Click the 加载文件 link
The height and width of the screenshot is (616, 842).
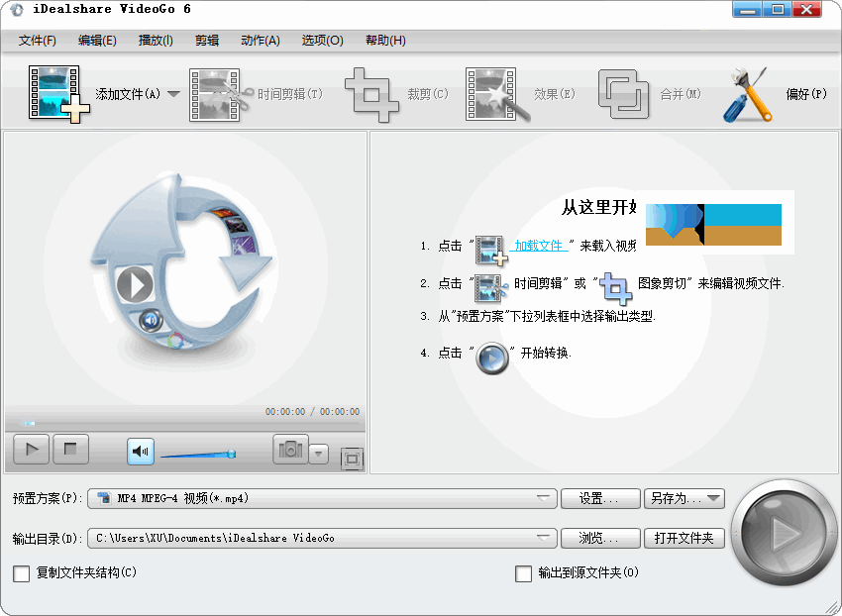pos(539,246)
